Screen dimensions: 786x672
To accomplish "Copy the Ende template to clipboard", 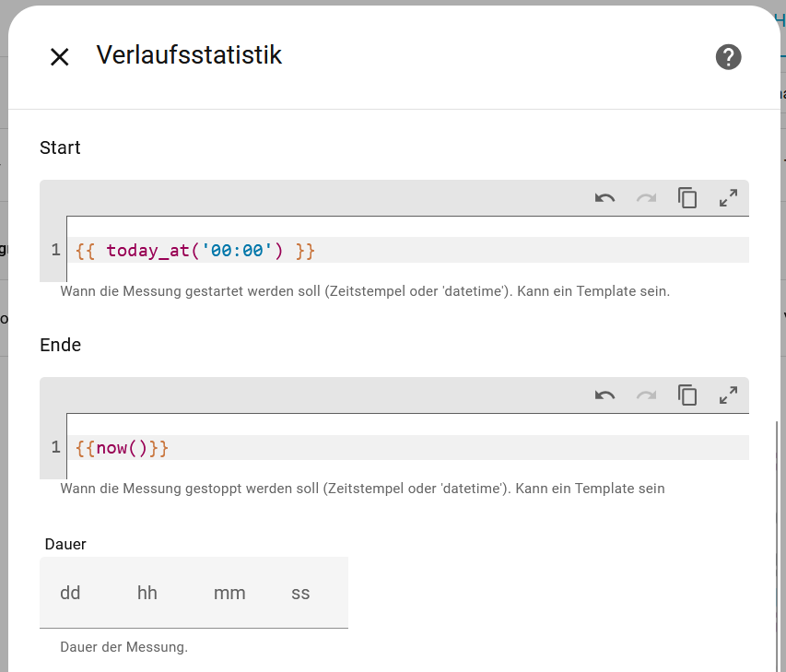I will (687, 395).
